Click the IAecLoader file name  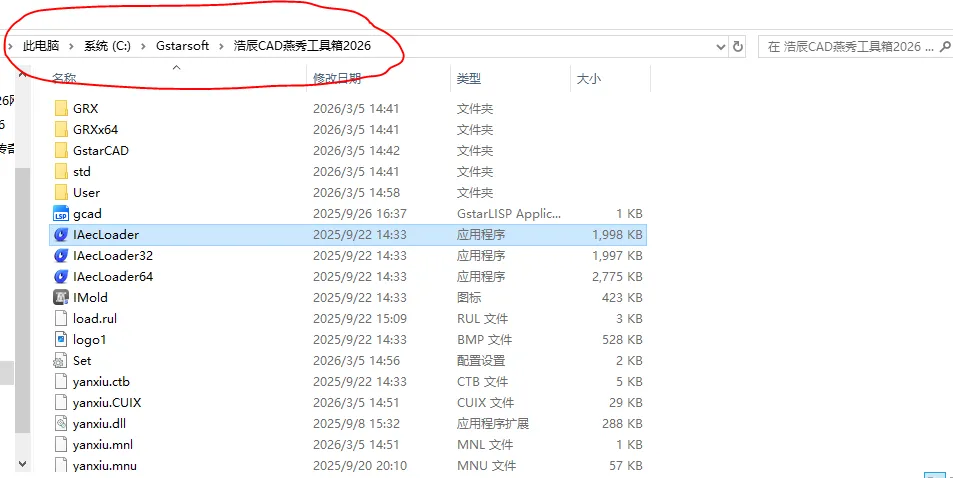[106, 235]
